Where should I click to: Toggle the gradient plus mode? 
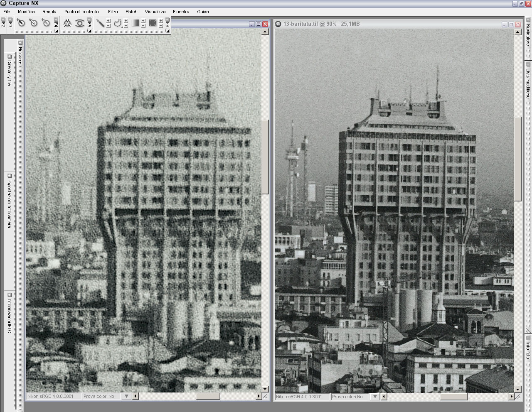(x=143, y=21)
